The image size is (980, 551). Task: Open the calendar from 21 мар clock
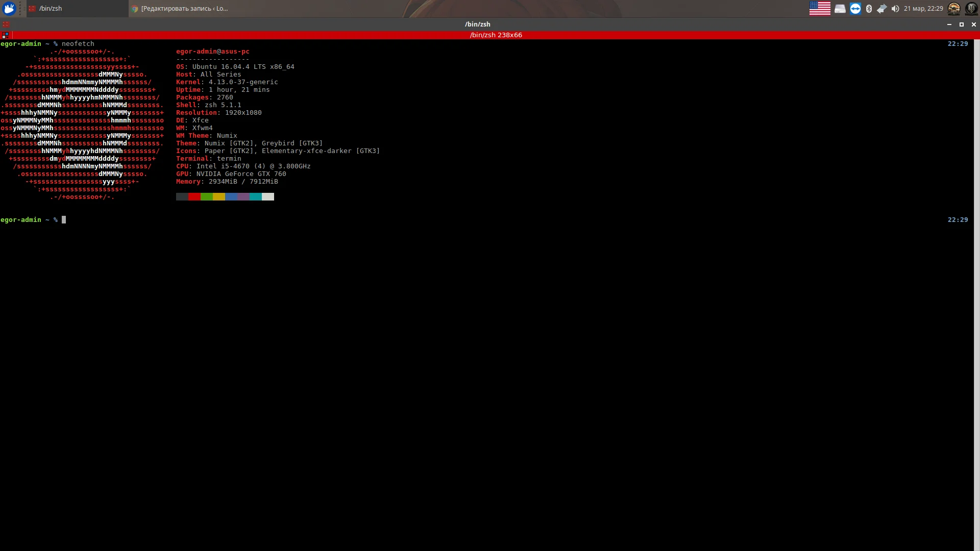(x=923, y=9)
